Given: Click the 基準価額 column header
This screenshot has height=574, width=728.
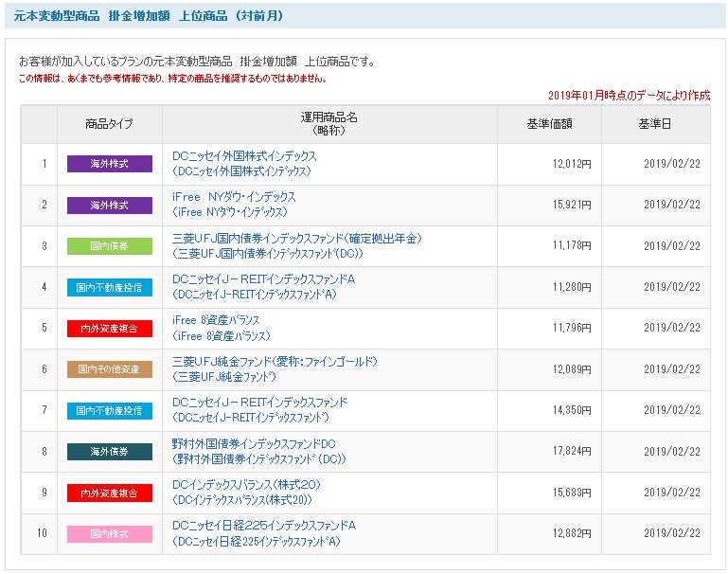Looking at the screenshot, I should (x=549, y=124).
